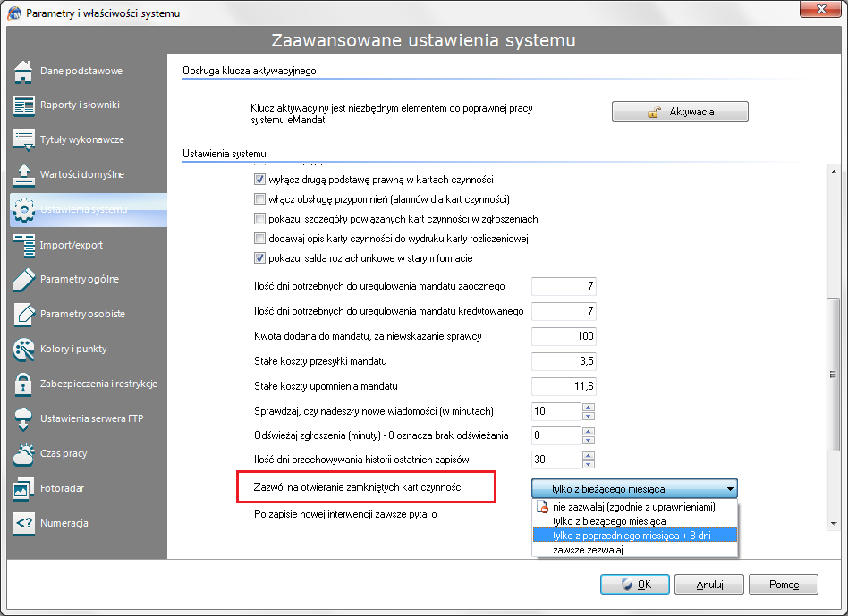The width and height of the screenshot is (848, 616).
Task: Uncheck pokazuj salda rozrachunkowe w starym formacie
Action: click(260, 258)
